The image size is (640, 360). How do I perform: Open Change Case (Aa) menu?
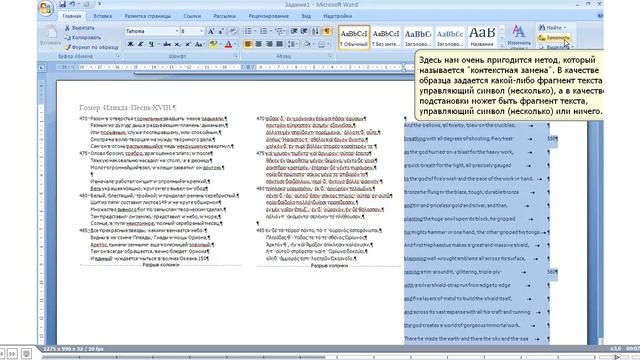[199, 44]
